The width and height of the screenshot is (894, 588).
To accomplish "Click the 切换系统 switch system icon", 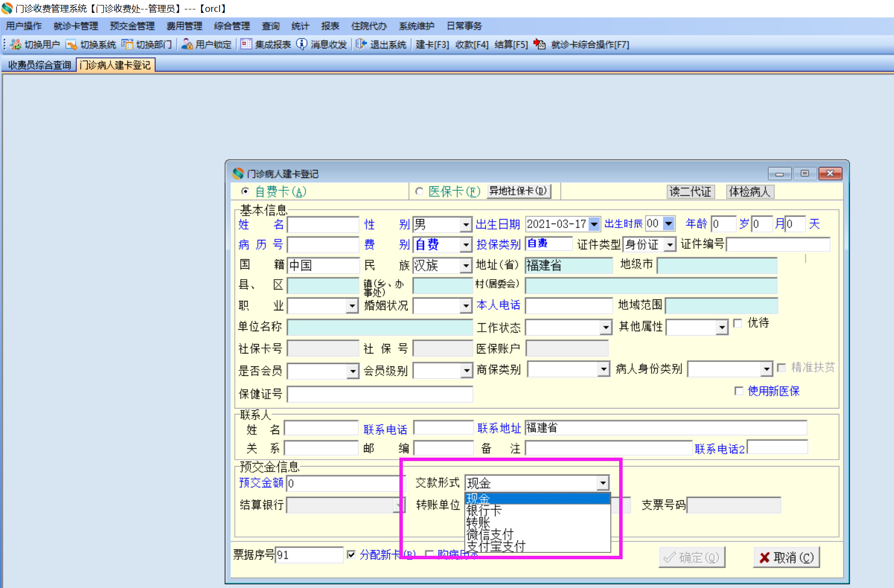I will click(71, 45).
